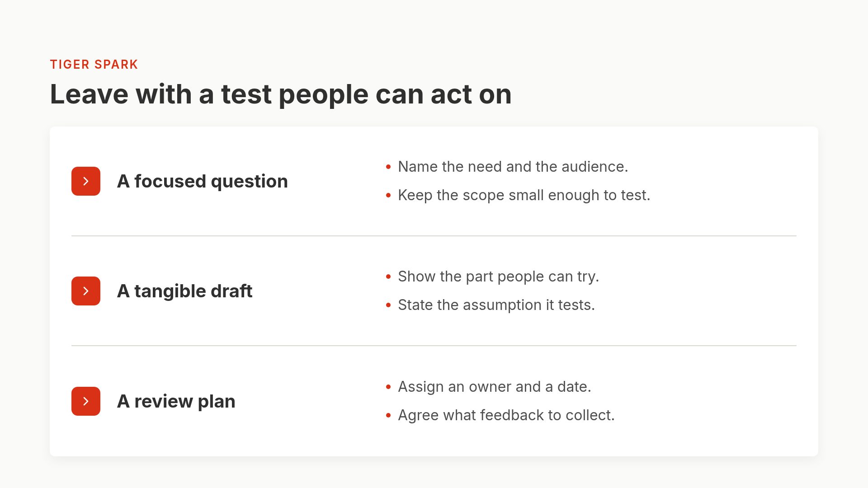Click bullet Show the part people can try

[x=499, y=277]
